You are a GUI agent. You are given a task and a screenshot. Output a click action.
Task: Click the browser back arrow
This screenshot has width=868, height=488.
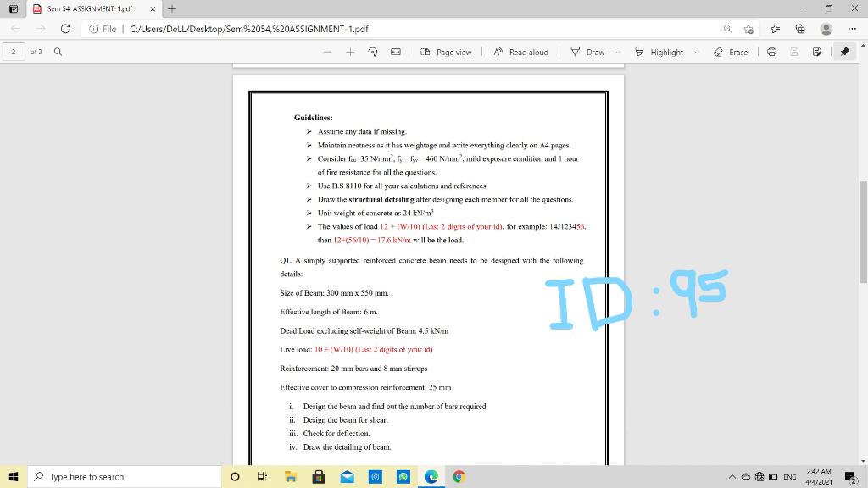[x=15, y=29]
